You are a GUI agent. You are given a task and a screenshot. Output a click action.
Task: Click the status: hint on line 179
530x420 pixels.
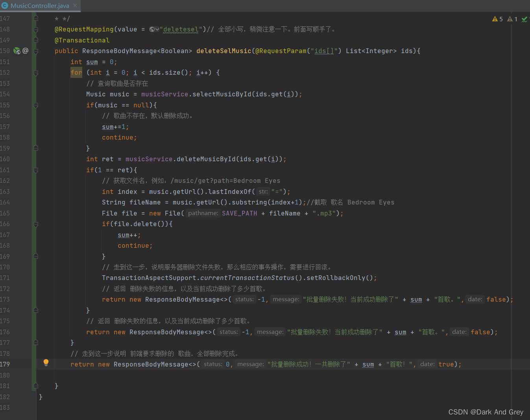click(213, 364)
